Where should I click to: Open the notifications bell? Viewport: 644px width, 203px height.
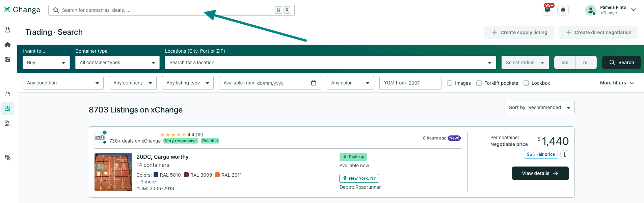(x=563, y=10)
